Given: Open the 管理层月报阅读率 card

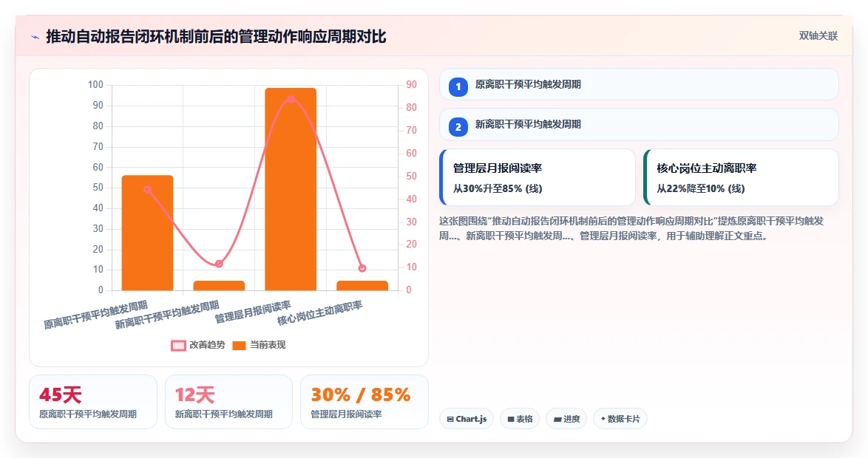Looking at the screenshot, I should [x=537, y=177].
